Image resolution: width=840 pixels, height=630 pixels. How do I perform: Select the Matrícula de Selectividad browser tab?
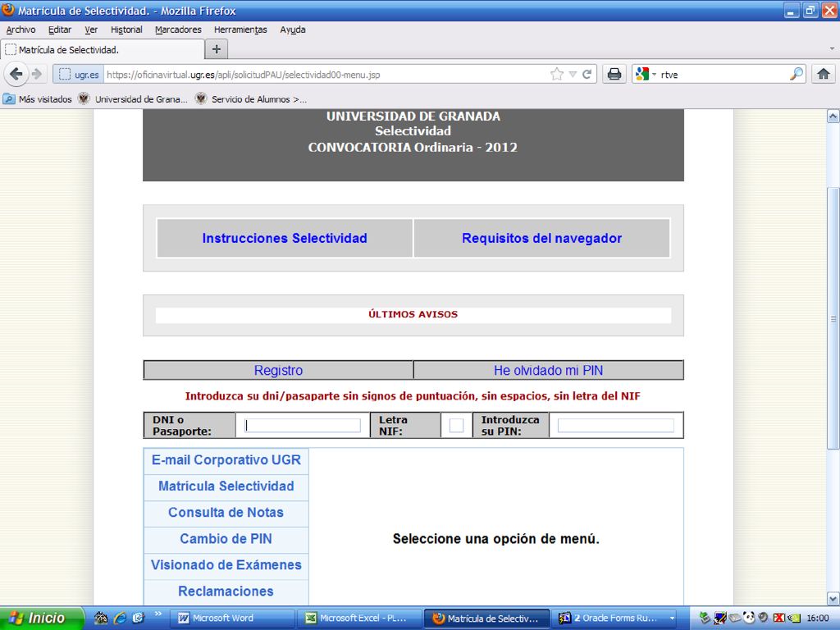[103, 50]
